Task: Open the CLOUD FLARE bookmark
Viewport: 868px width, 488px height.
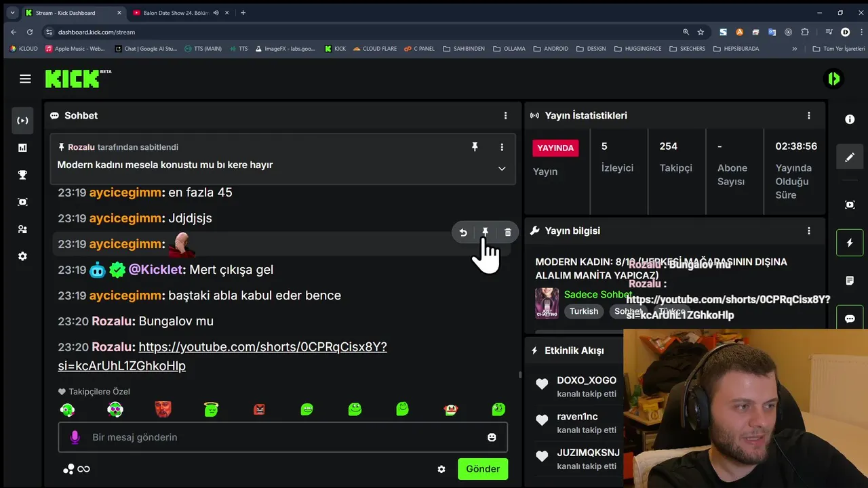Action: tap(375, 49)
